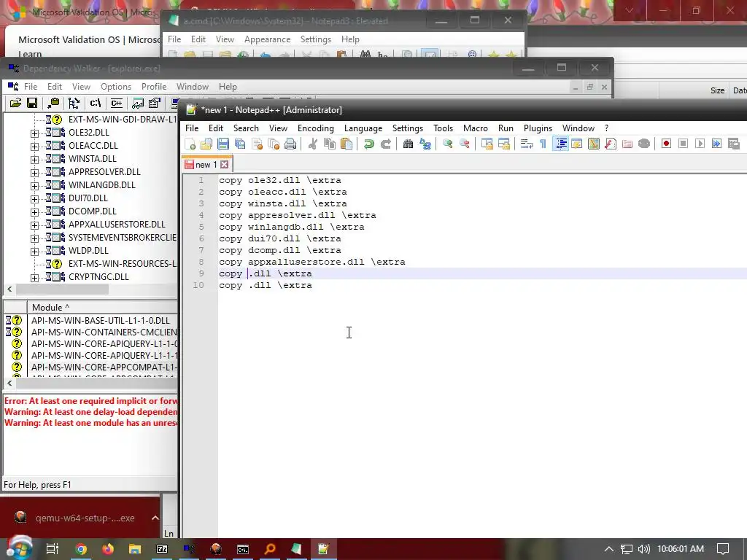Click Print icon in Notepad++ toolbar
The height and width of the screenshot is (560, 747).
click(x=290, y=144)
